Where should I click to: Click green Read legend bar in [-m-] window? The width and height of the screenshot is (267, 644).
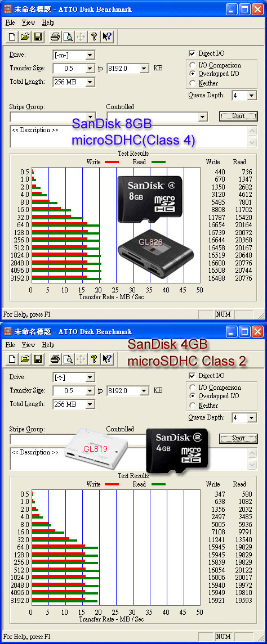tap(158, 162)
